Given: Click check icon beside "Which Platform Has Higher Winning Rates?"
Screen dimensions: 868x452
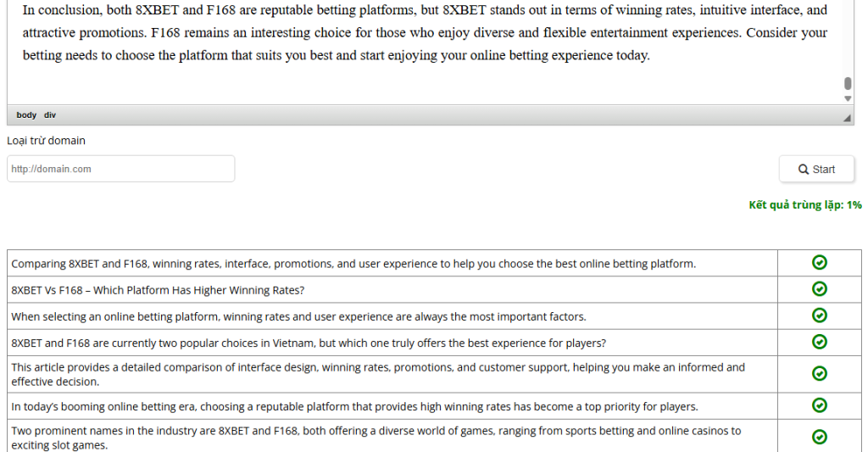Looking at the screenshot, I should (x=819, y=289).
